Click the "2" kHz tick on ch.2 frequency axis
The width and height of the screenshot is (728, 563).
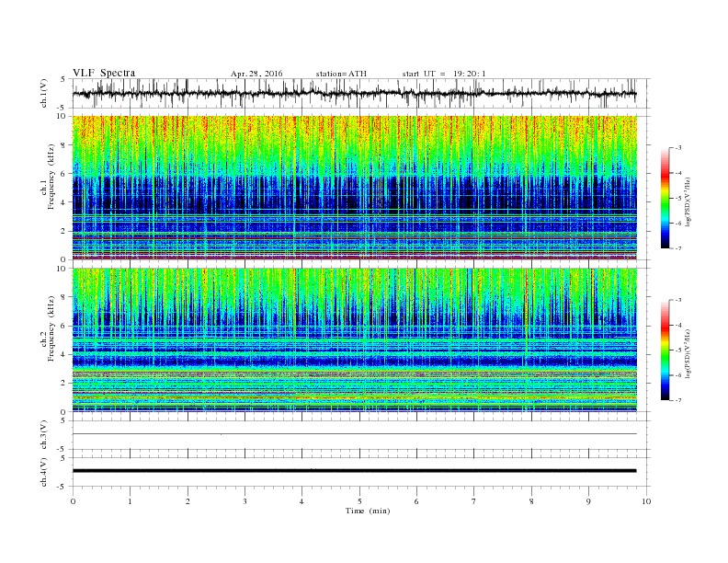[64, 384]
